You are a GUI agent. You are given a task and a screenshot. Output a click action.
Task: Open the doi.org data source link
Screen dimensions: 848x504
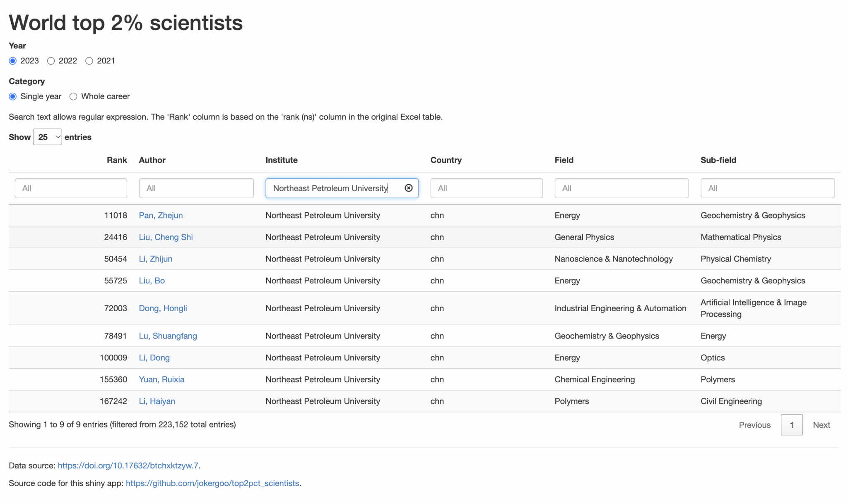coord(128,466)
